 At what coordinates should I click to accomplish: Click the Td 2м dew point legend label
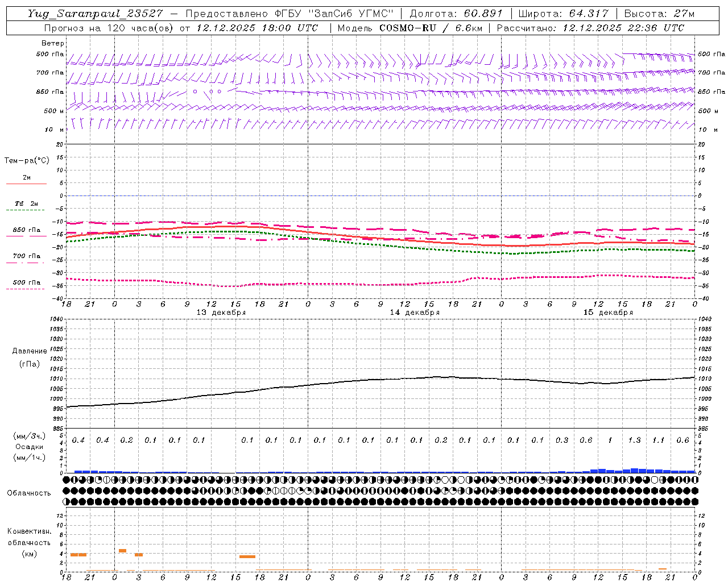point(26,203)
